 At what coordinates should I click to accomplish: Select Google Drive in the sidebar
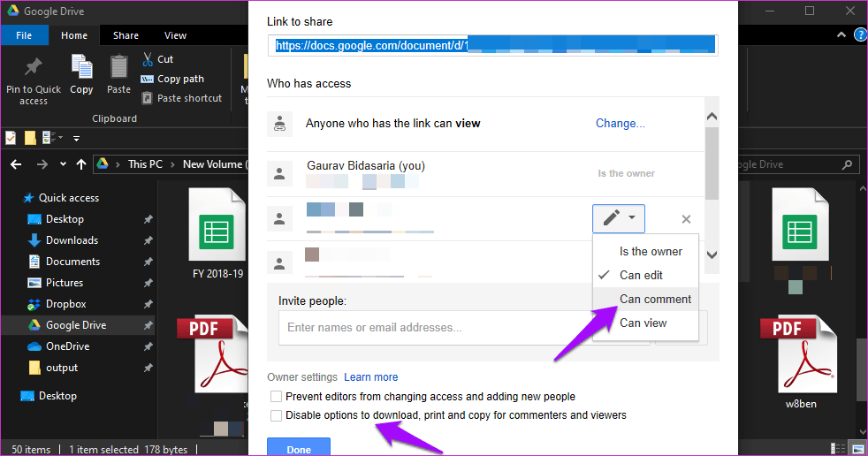76,325
